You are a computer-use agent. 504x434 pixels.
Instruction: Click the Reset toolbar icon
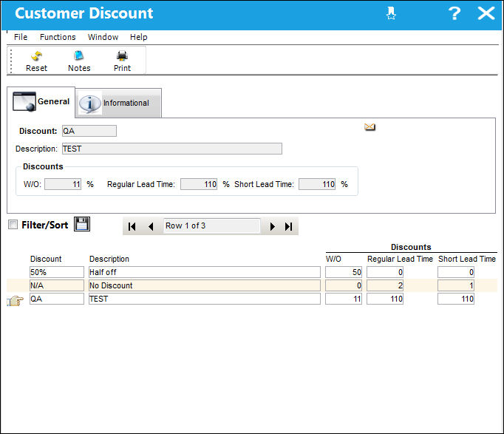click(36, 56)
